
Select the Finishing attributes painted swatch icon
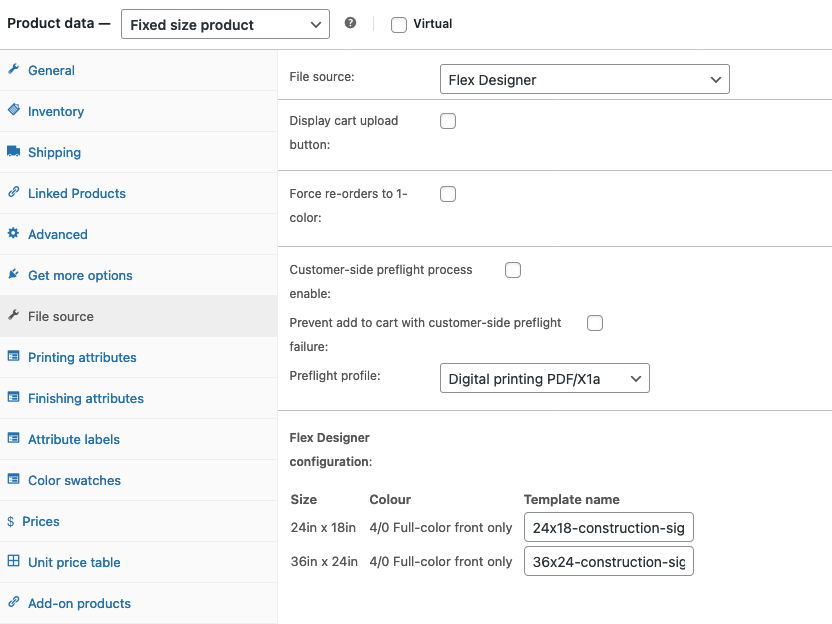click(x=14, y=398)
